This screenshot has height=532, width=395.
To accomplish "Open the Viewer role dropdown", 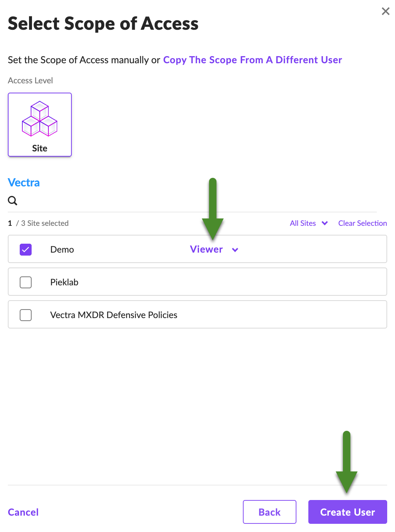I will click(206, 249).
